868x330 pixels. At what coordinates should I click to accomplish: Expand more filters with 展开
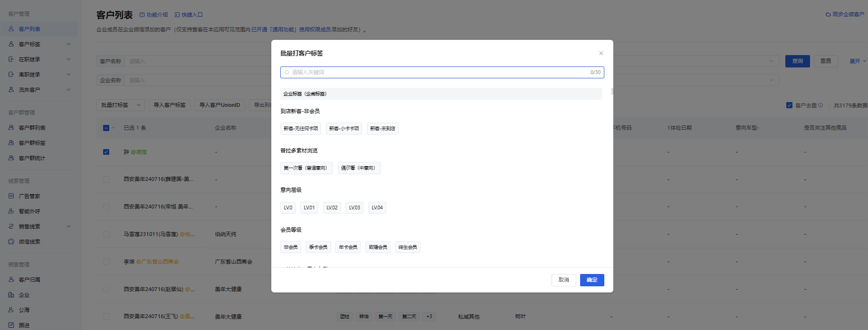pos(858,61)
